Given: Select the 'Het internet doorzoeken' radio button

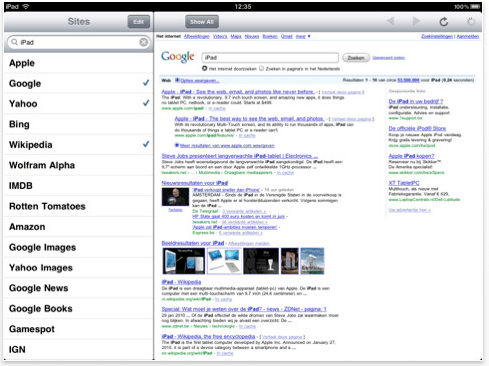Looking at the screenshot, I should (205, 68).
